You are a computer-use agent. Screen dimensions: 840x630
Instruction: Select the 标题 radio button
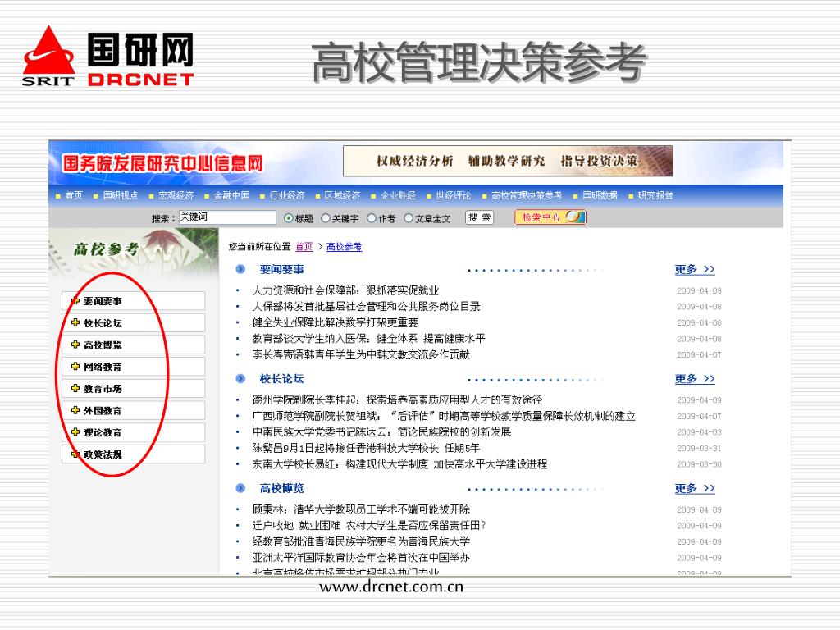tap(289, 218)
